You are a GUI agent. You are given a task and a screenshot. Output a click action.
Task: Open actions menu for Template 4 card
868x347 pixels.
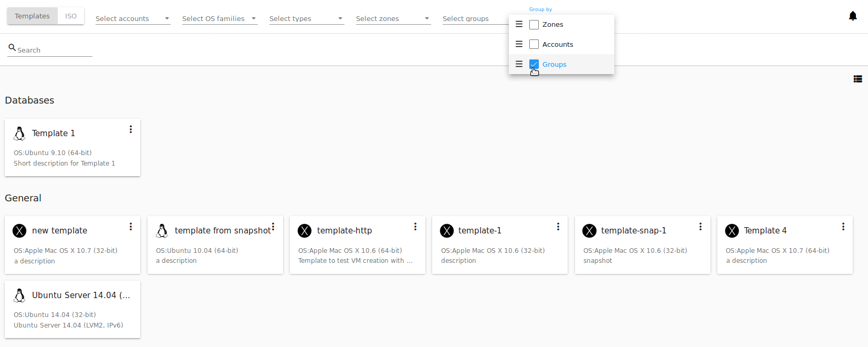[843, 227]
